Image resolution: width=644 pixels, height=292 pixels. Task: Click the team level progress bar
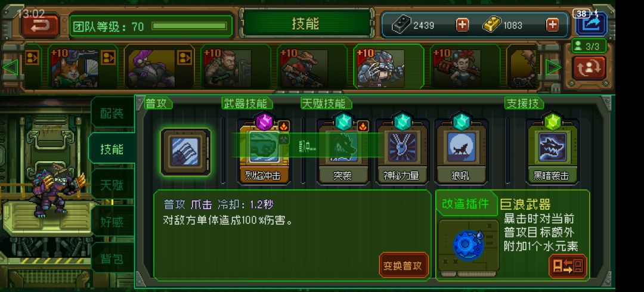pyautogui.click(x=190, y=26)
